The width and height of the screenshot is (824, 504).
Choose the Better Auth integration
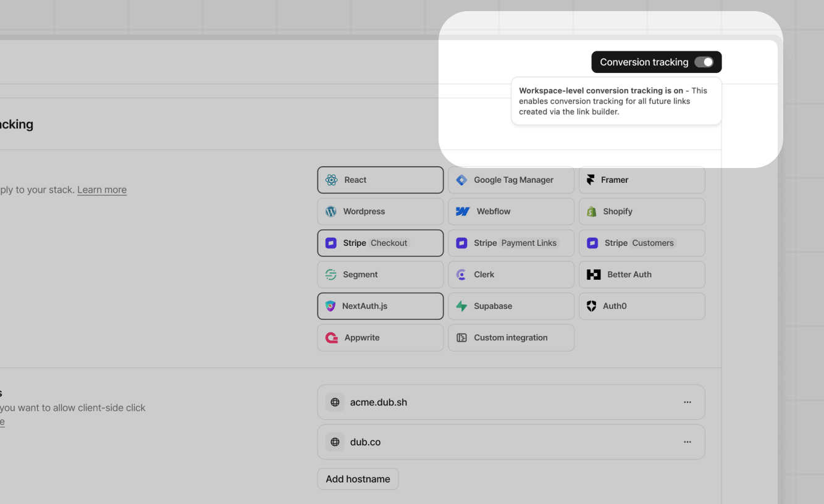click(x=642, y=274)
